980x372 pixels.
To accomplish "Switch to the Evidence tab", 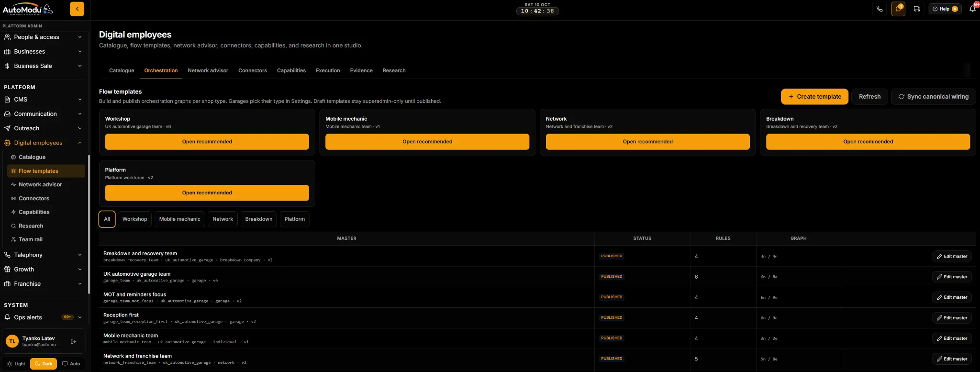I will coord(361,70).
